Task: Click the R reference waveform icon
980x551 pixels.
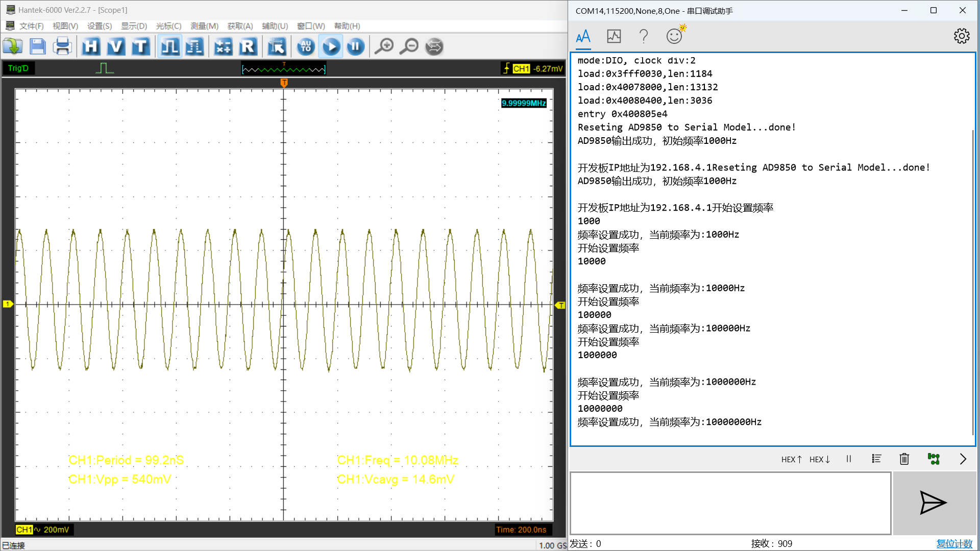Action: click(248, 47)
